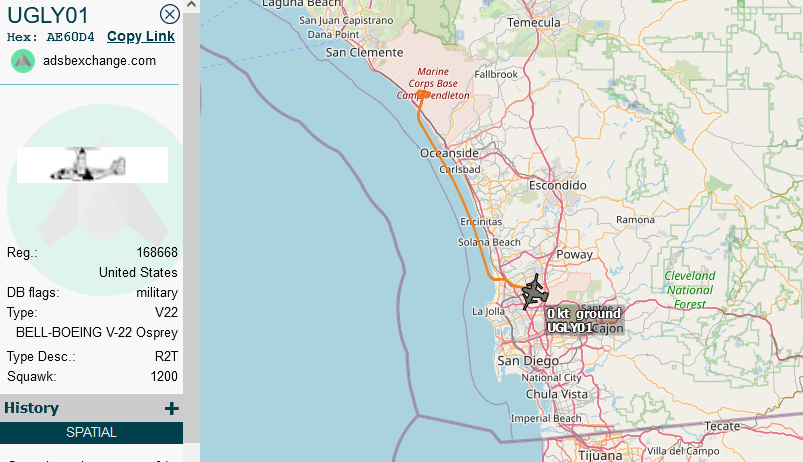Click the Escondido label on the map
This screenshot has height=462, width=803.
click(x=558, y=185)
